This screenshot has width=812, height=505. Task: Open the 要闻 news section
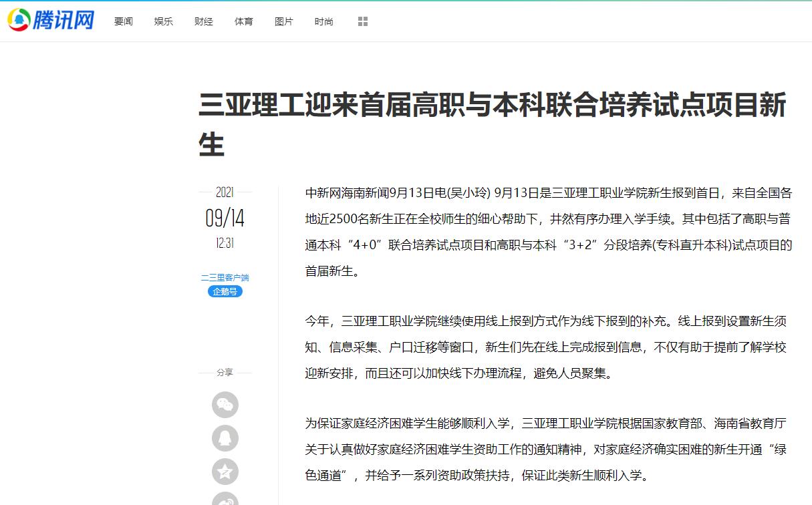(x=124, y=21)
